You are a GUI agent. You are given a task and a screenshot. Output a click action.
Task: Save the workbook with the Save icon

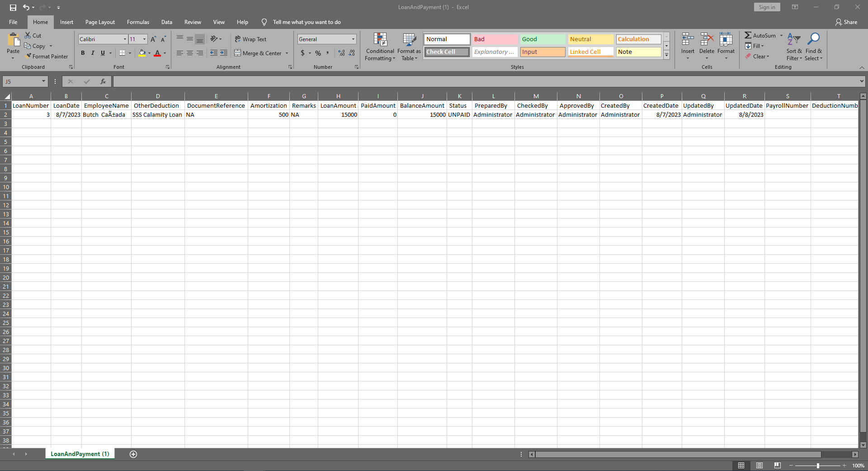pos(13,7)
